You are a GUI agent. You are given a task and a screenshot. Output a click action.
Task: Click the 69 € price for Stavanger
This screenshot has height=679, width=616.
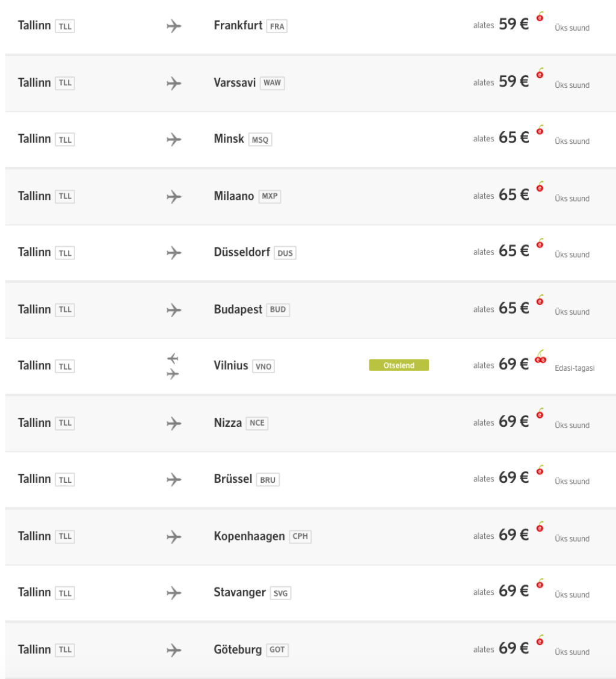(514, 592)
